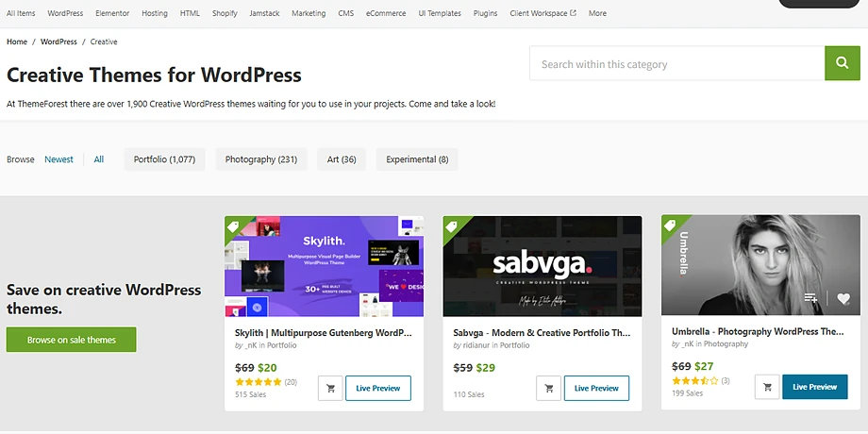Screen dimensions: 868x434
Task: Open author _nK under Skylith
Action: click(251, 345)
